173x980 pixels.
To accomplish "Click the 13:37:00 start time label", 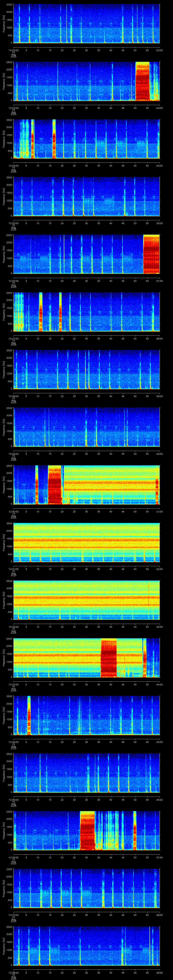I will tap(13, 915).
